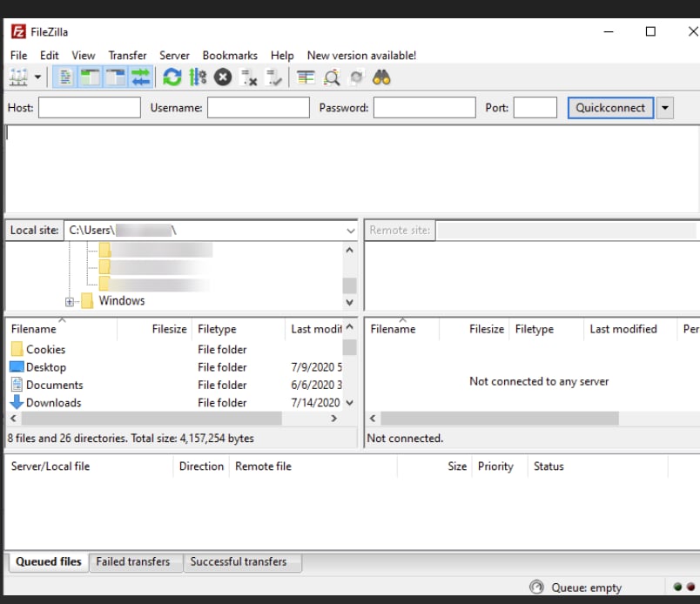Toggle local directory tree display
This screenshot has height=604, width=700.
(90, 77)
